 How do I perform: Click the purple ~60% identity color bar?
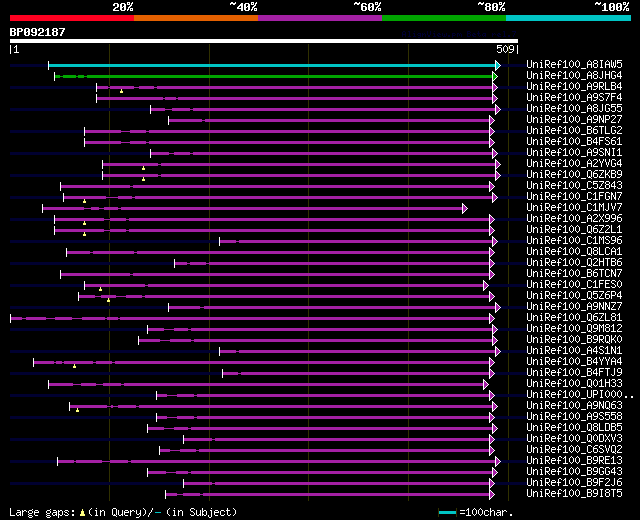click(x=320, y=18)
